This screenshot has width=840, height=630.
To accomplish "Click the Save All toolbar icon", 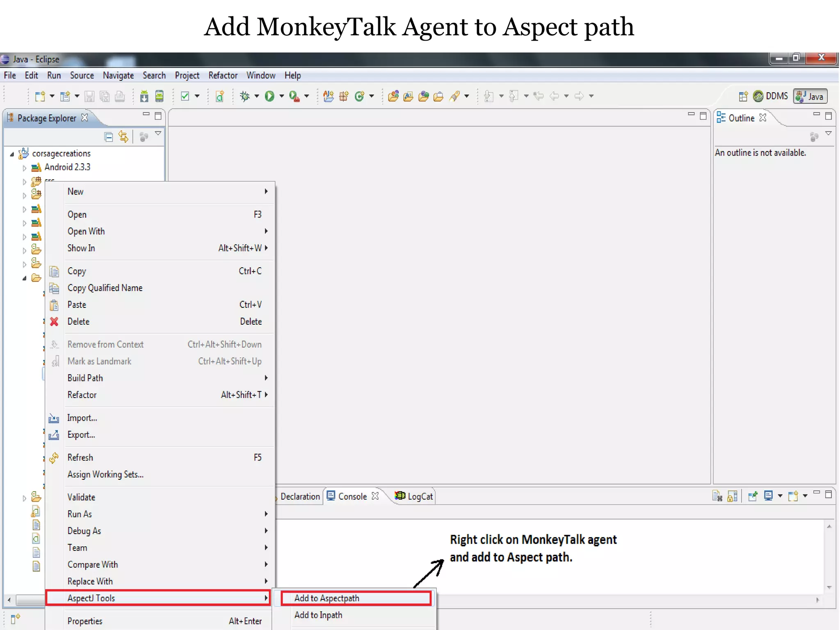I will point(105,96).
